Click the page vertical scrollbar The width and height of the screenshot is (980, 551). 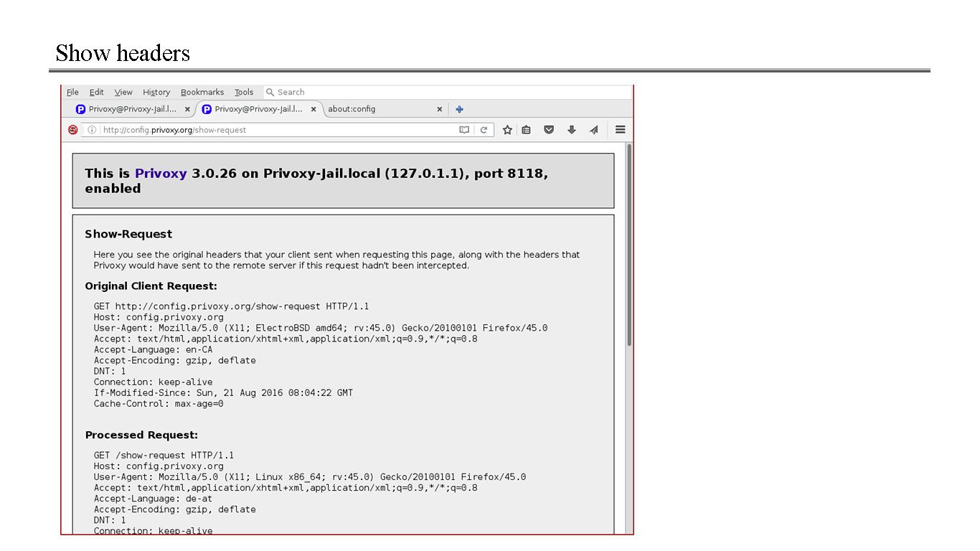(x=629, y=245)
